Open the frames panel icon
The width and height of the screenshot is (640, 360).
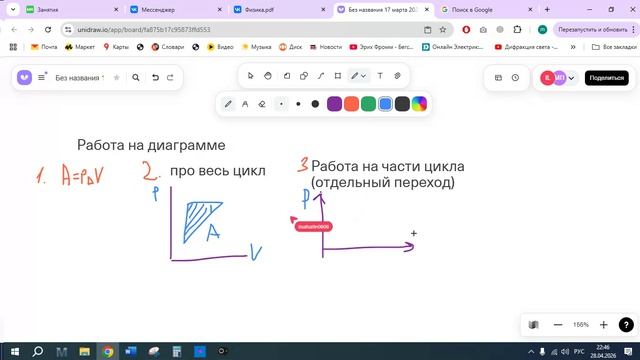(x=498, y=78)
